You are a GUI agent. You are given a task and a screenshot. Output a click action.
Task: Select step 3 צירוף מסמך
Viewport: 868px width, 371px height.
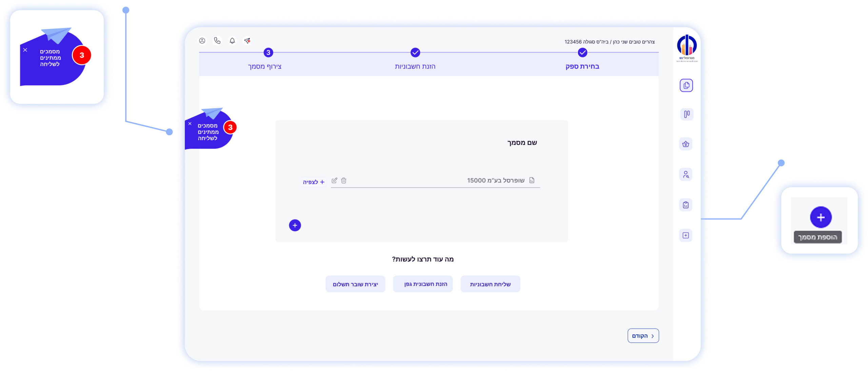tap(268, 53)
